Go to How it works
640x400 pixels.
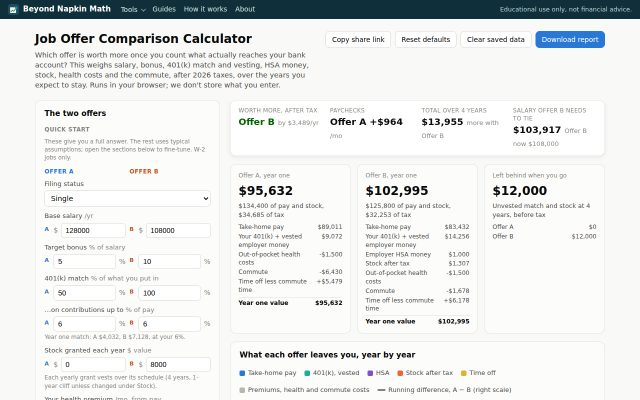(205, 9)
